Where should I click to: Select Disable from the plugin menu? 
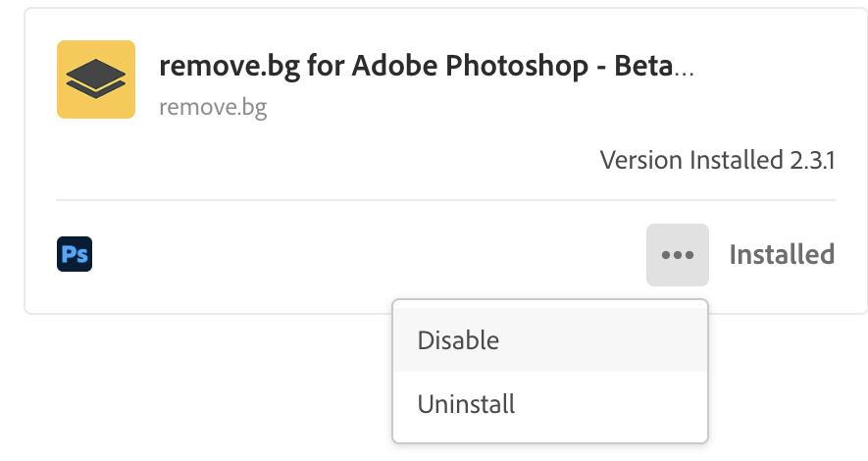pos(458,340)
